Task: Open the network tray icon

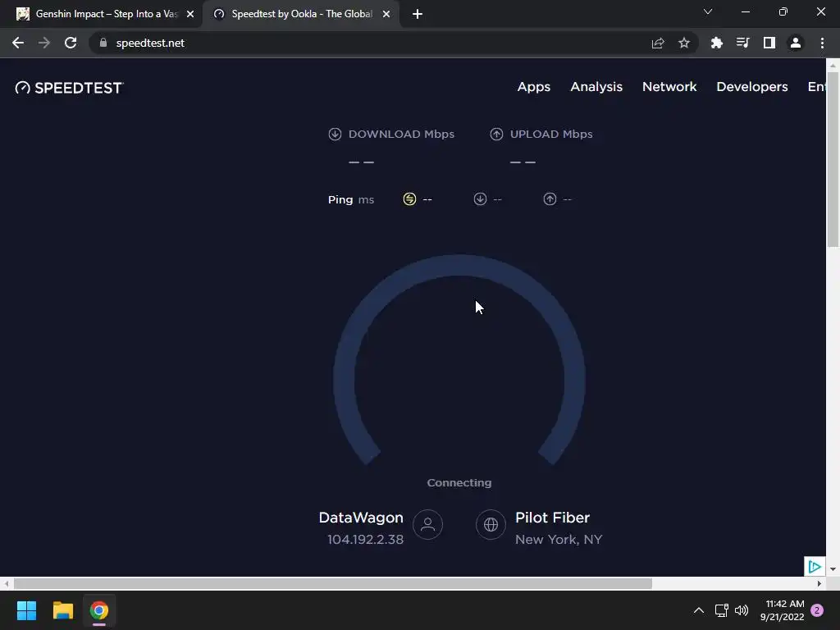Action: [x=722, y=610]
